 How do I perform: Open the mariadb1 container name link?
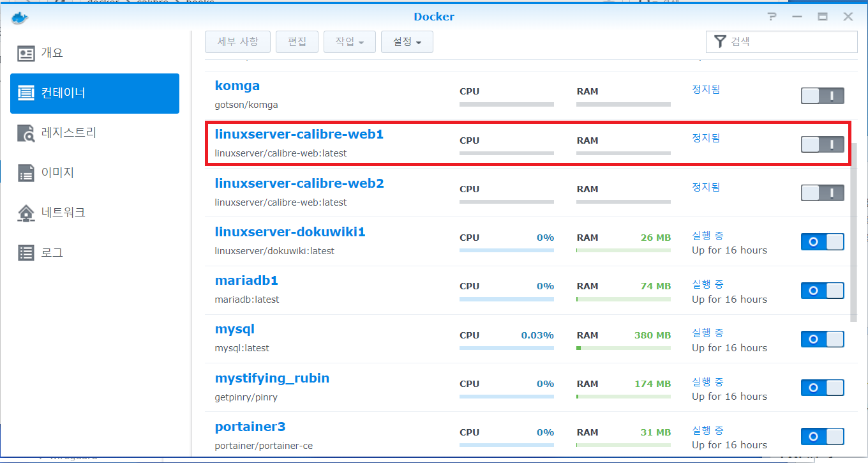246,280
